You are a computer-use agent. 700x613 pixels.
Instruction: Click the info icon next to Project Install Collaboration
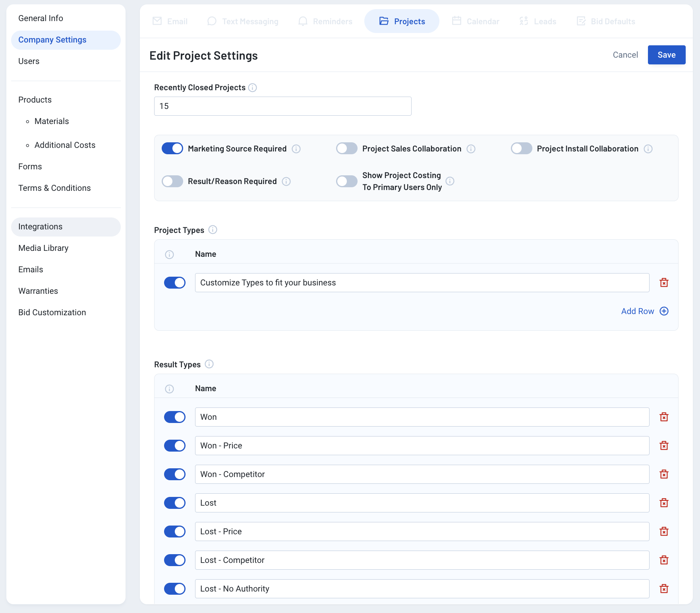[x=648, y=149]
